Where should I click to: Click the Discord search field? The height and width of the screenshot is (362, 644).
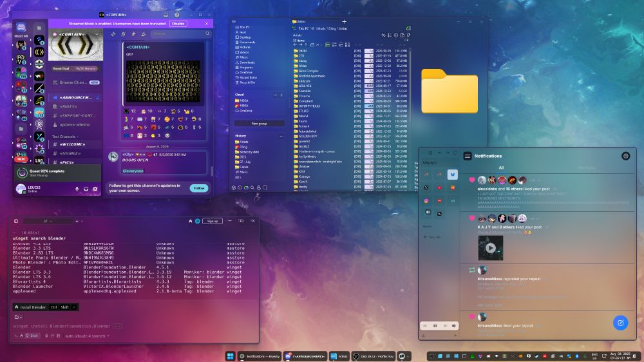(180, 33)
